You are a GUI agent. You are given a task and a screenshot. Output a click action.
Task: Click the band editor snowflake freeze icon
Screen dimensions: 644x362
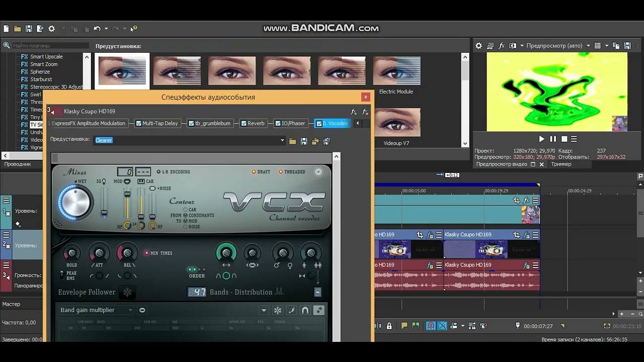click(x=278, y=311)
